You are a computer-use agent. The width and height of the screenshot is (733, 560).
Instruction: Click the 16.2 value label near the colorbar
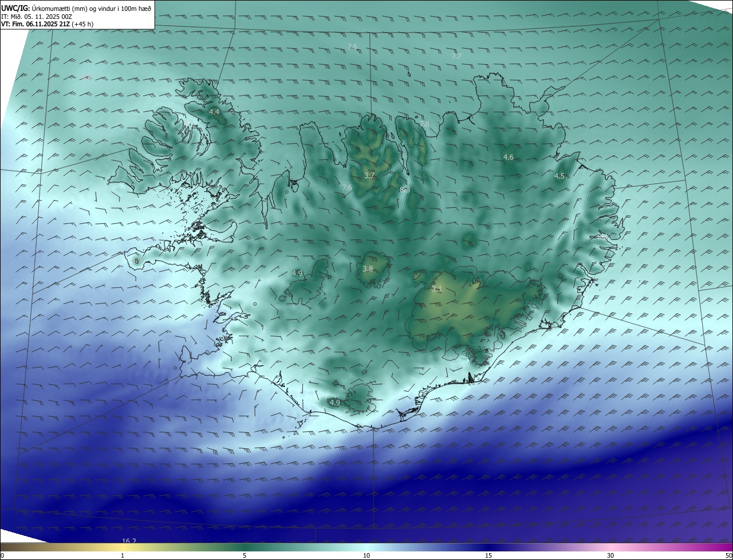(x=129, y=541)
